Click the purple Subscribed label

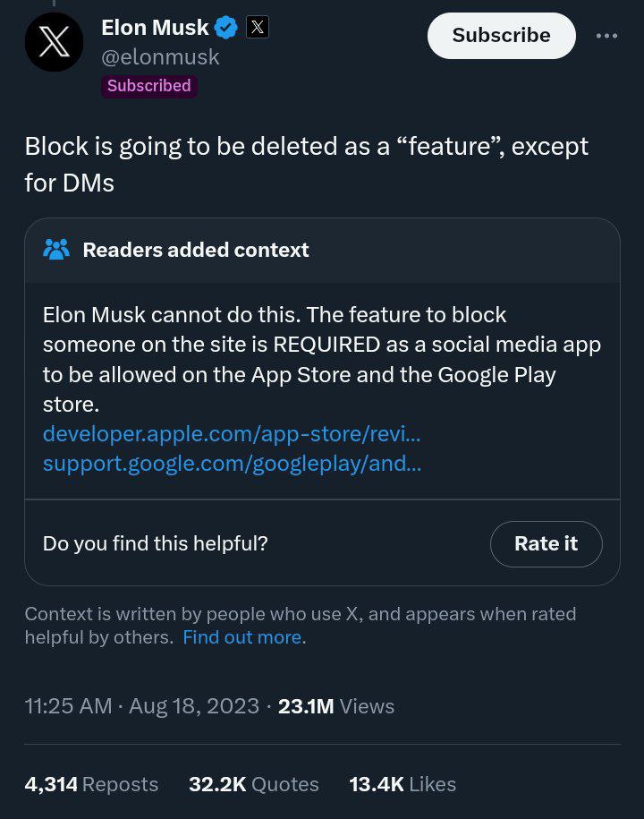[x=148, y=86]
